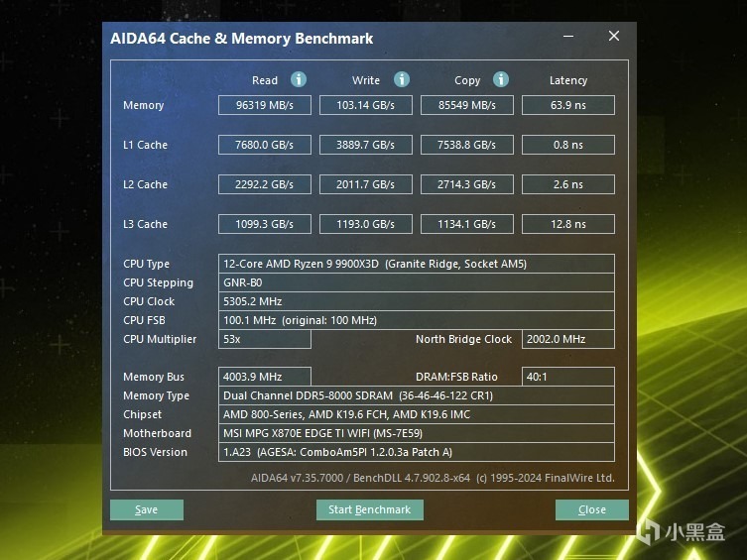Image resolution: width=747 pixels, height=560 pixels.
Task: Click the Memory Type label
Action: pyautogui.click(x=157, y=395)
